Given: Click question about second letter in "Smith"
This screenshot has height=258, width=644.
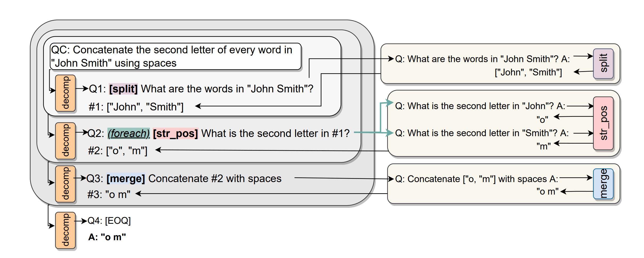Looking at the screenshot, I should coord(482,133).
